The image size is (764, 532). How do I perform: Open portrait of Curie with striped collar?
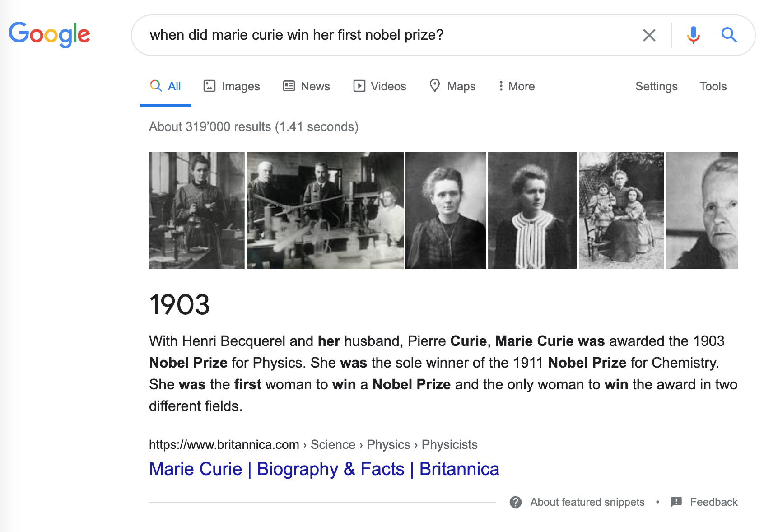click(532, 210)
